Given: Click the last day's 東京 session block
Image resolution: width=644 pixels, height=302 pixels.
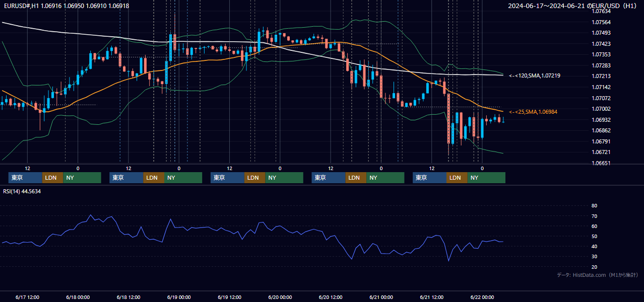Looking at the screenshot, I should [x=430, y=178].
